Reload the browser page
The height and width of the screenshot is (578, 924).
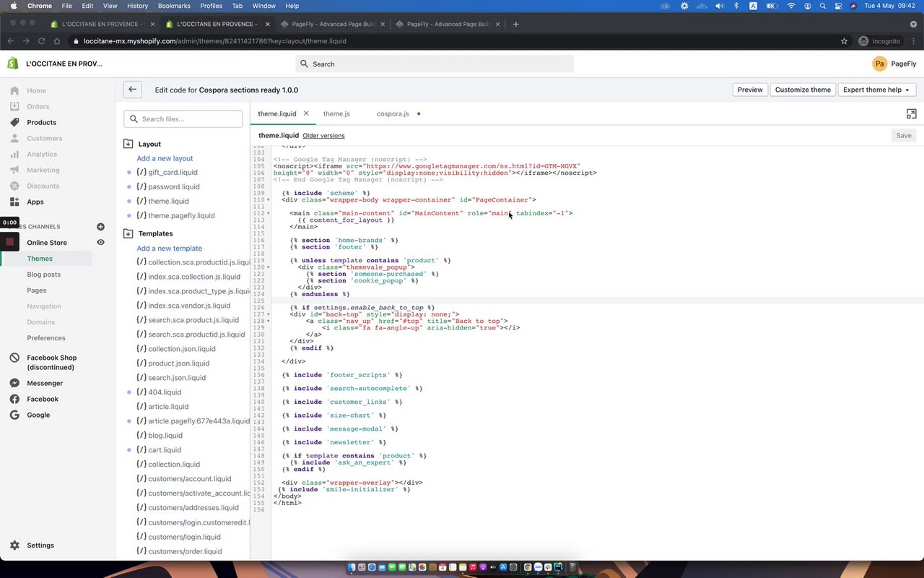41,41
